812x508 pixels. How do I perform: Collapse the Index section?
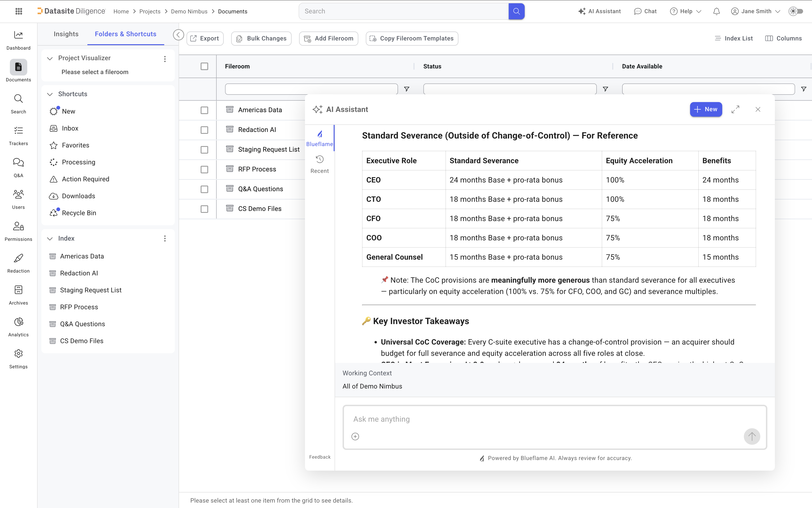50,238
